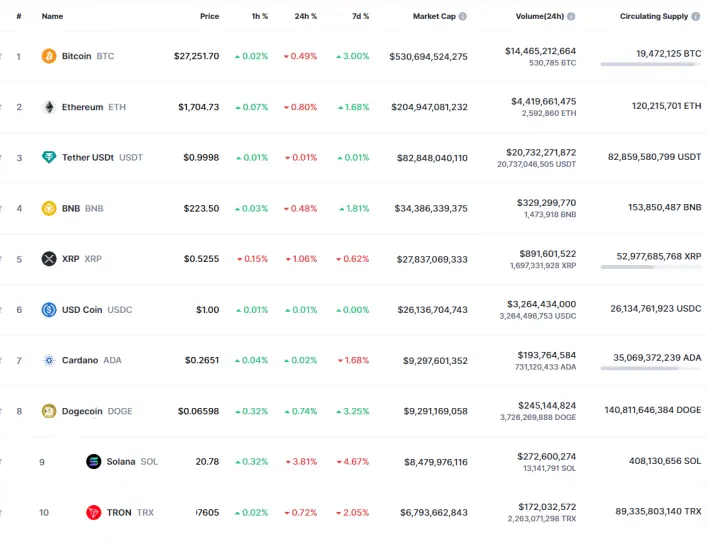This screenshot has height=544, width=707.
Task: Sort by the Volume(24h) column header
Action: coord(540,16)
